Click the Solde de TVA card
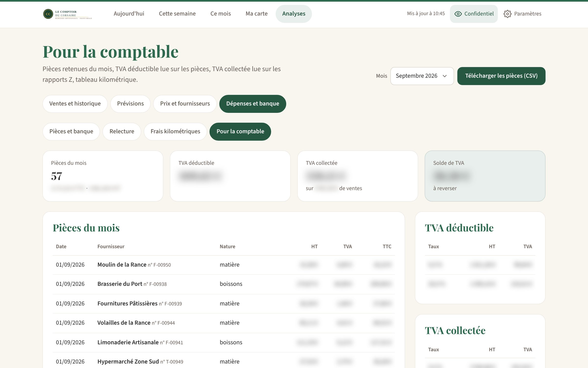The image size is (588, 368). pyautogui.click(x=485, y=176)
